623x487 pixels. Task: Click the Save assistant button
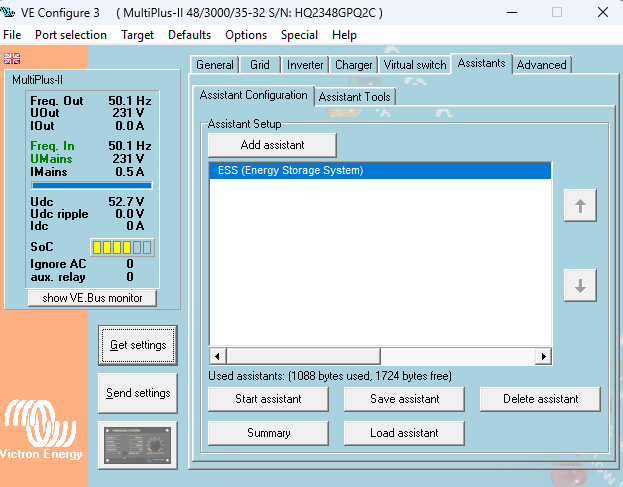(x=404, y=399)
